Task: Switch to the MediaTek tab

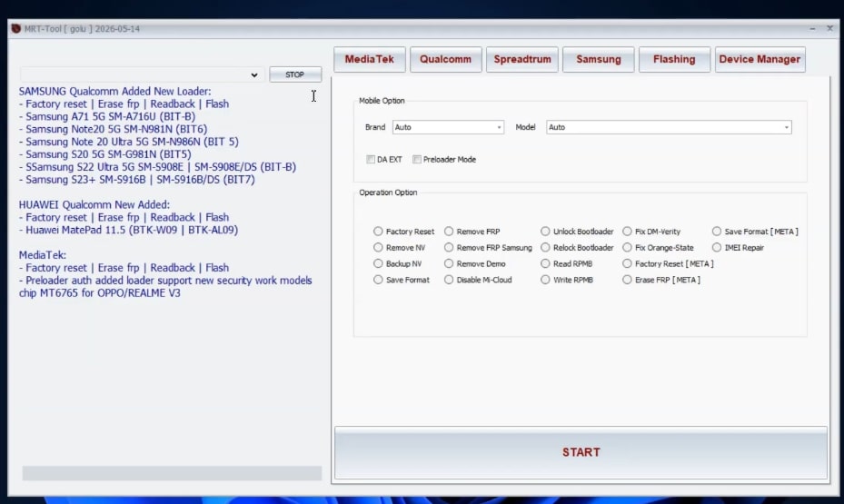Action: click(369, 59)
